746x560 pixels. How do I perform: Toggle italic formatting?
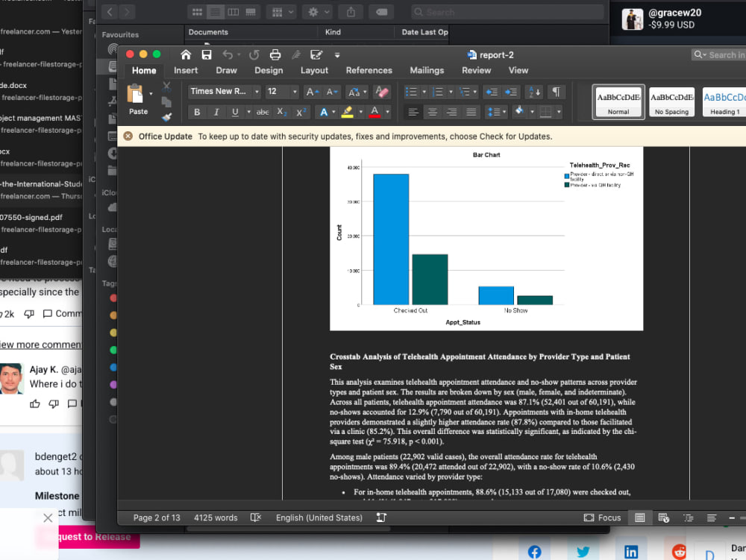point(216,112)
